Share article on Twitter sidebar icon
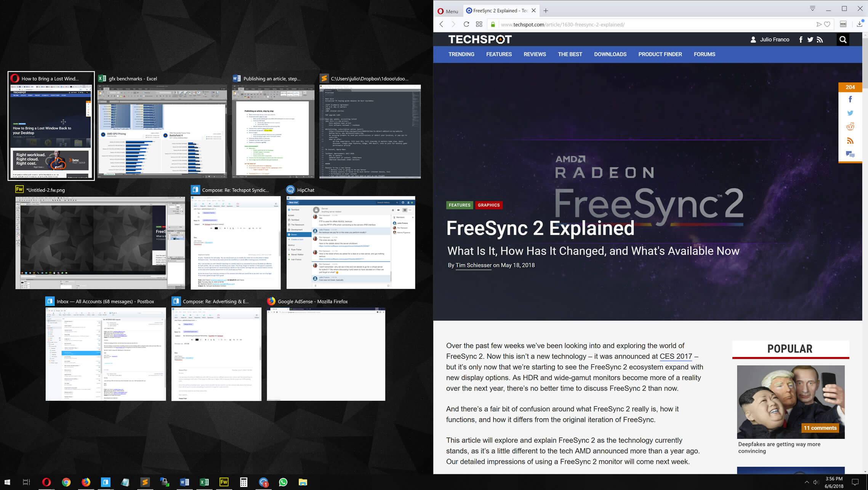 [850, 113]
